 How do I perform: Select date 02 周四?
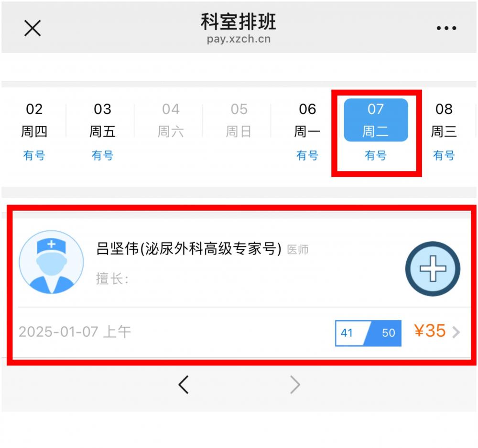click(34, 120)
